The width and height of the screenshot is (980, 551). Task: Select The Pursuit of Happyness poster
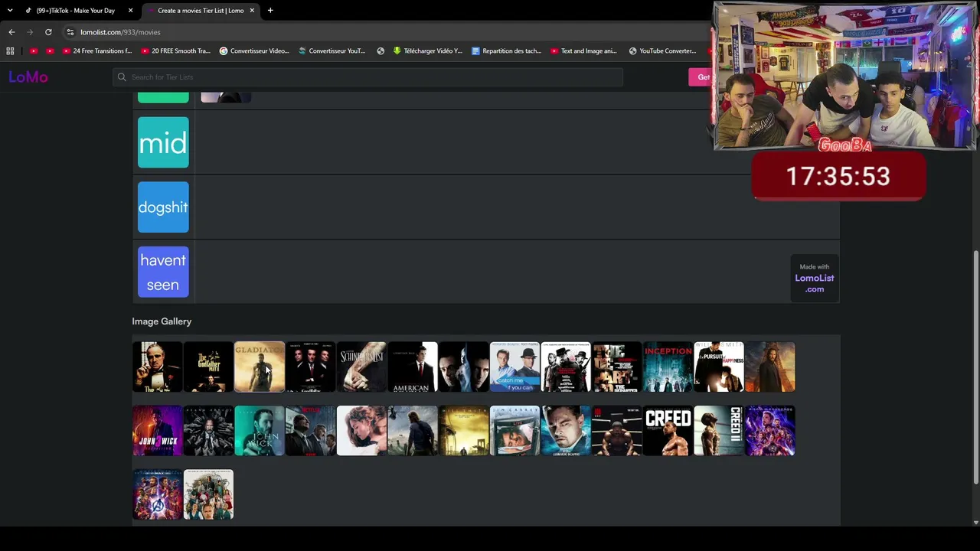[x=719, y=367]
